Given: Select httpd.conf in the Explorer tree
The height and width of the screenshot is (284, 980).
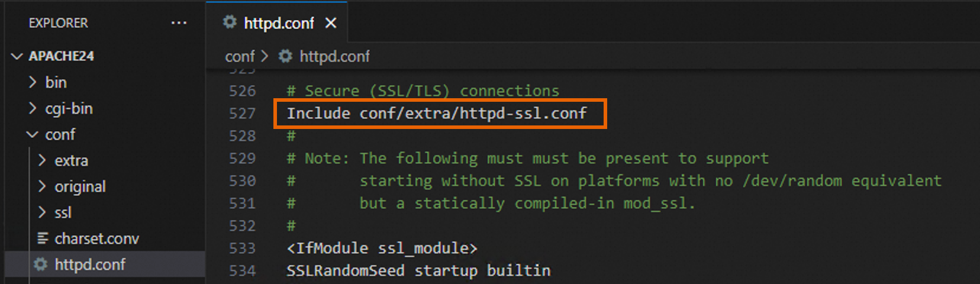Looking at the screenshot, I should [x=105, y=264].
